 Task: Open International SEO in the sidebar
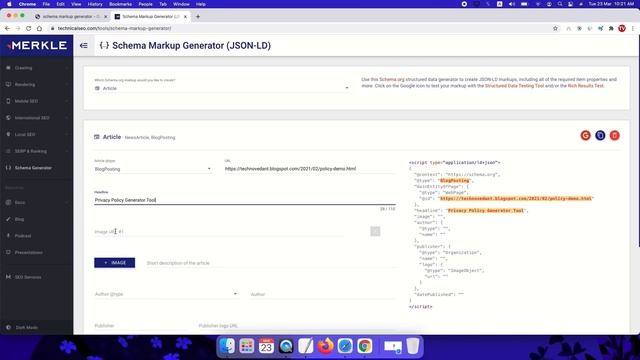point(37,118)
